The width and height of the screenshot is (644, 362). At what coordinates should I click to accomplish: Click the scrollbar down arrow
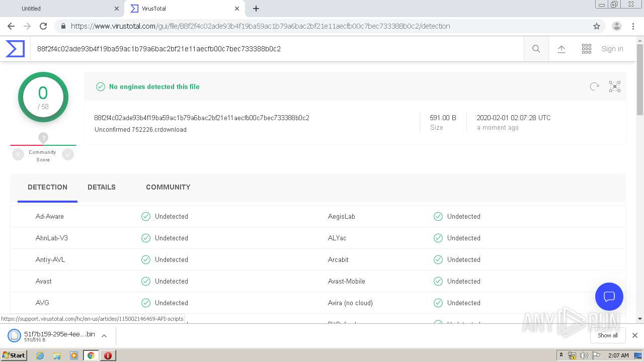pyautogui.click(x=640, y=319)
